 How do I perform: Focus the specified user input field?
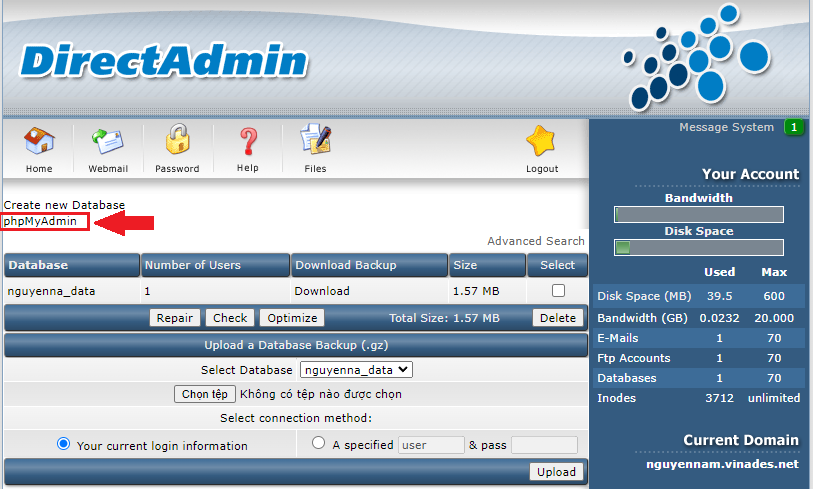pos(431,445)
